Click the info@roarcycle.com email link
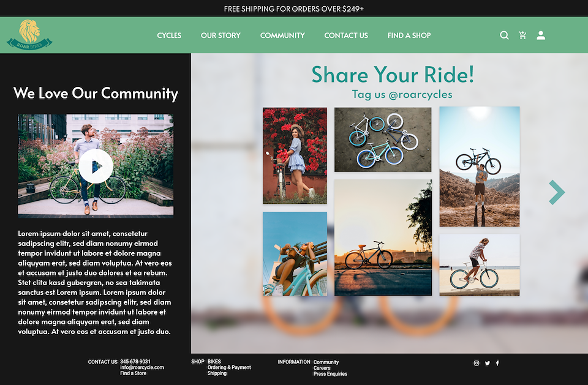Viewport: 588px width, 385px height. click(142, 367)
